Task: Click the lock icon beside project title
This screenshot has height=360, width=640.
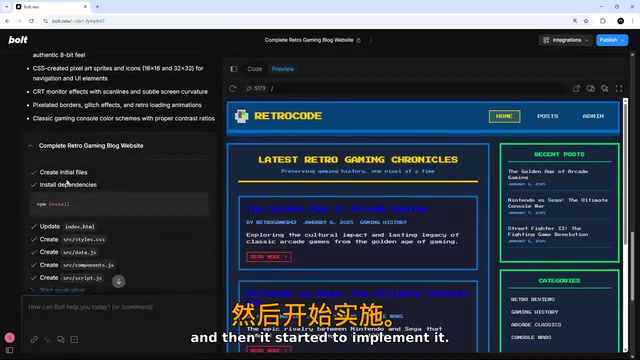Action: point(358,40)
